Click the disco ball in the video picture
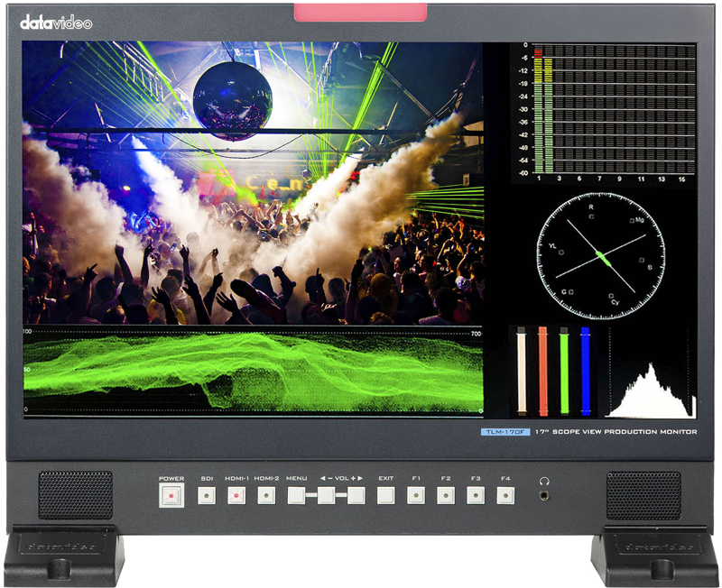 [233, 101]
